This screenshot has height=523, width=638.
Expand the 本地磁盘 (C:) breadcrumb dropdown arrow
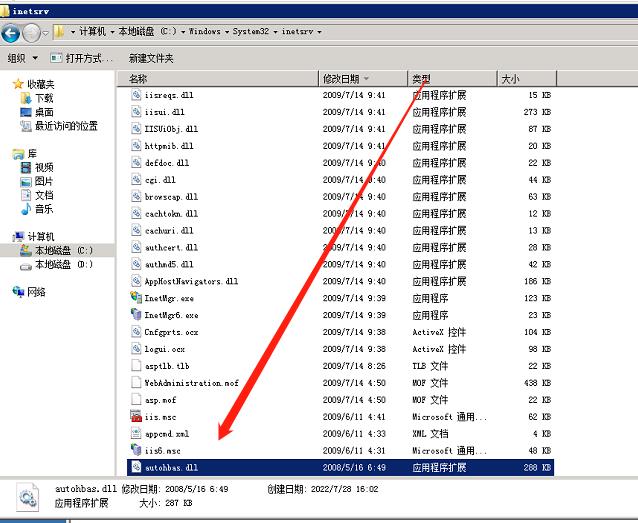click(x=184, y=32)
